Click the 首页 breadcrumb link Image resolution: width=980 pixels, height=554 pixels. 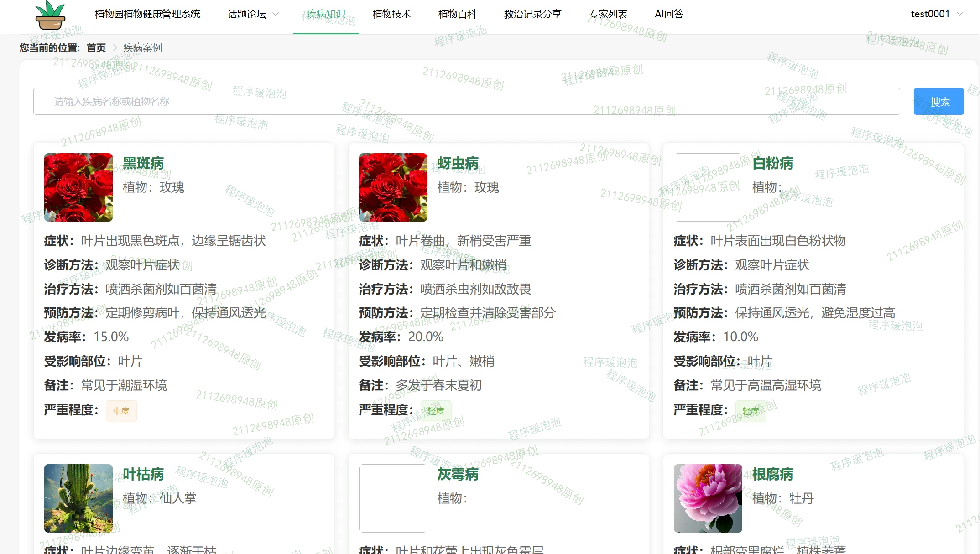(x=96, y=47)
